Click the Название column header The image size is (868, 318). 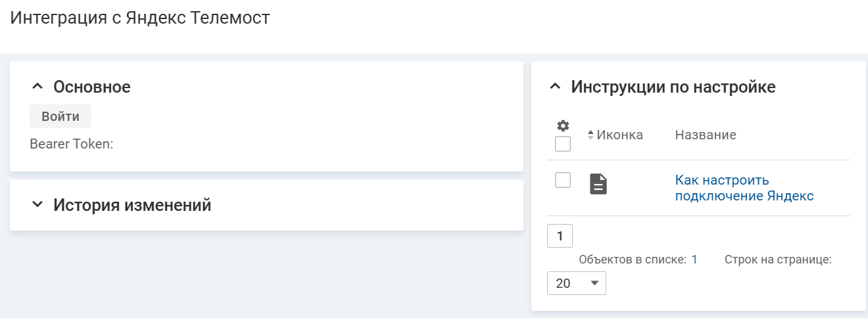[x=706, y=135]
